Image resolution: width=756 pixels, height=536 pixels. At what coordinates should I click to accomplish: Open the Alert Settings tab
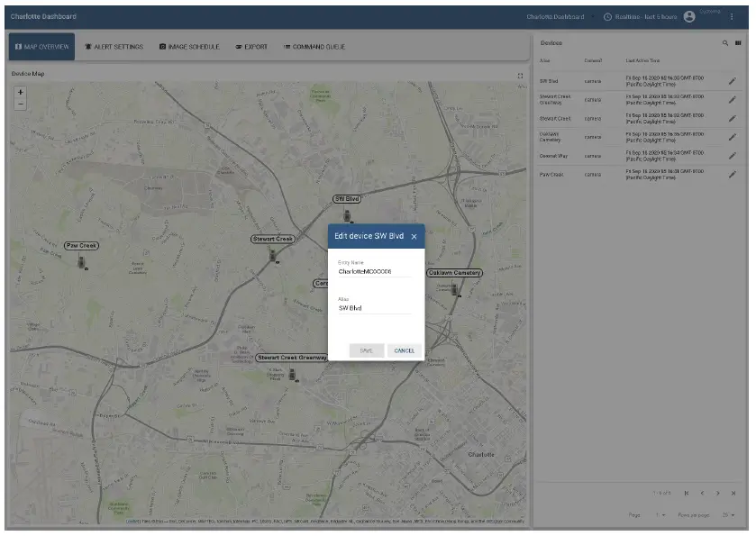coord(114,47)
